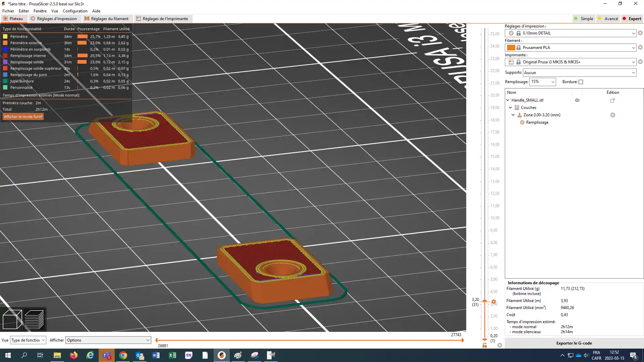The width and height of the screenshot is (644, 362).
Task: Open Google Chrome from the taskbar
Action: coord(123,355)
